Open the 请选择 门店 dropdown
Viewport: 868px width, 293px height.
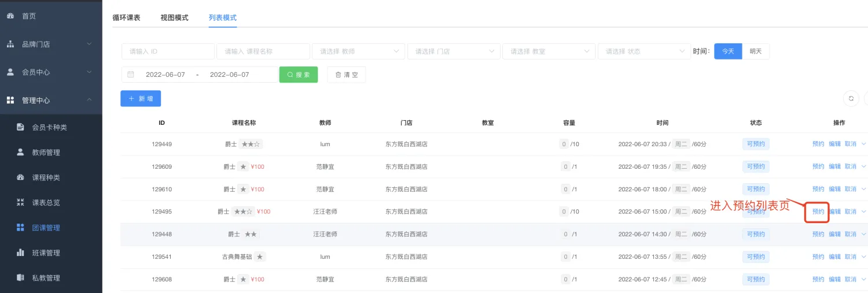click(453, 51)
